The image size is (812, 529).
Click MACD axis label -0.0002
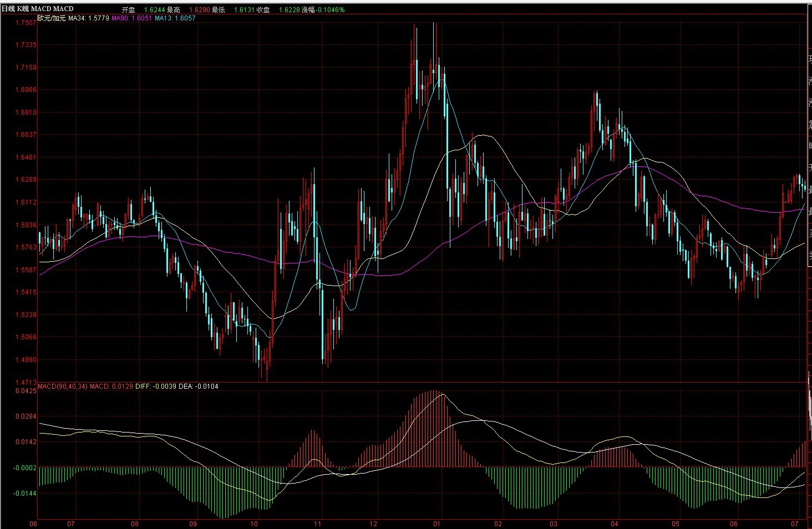[x=25, y=468]
